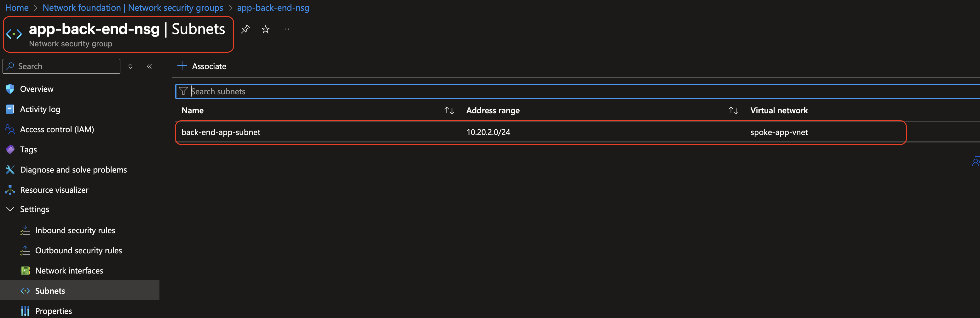Open the Activity log icon
The image size is (980, 318).
[9, 109]
